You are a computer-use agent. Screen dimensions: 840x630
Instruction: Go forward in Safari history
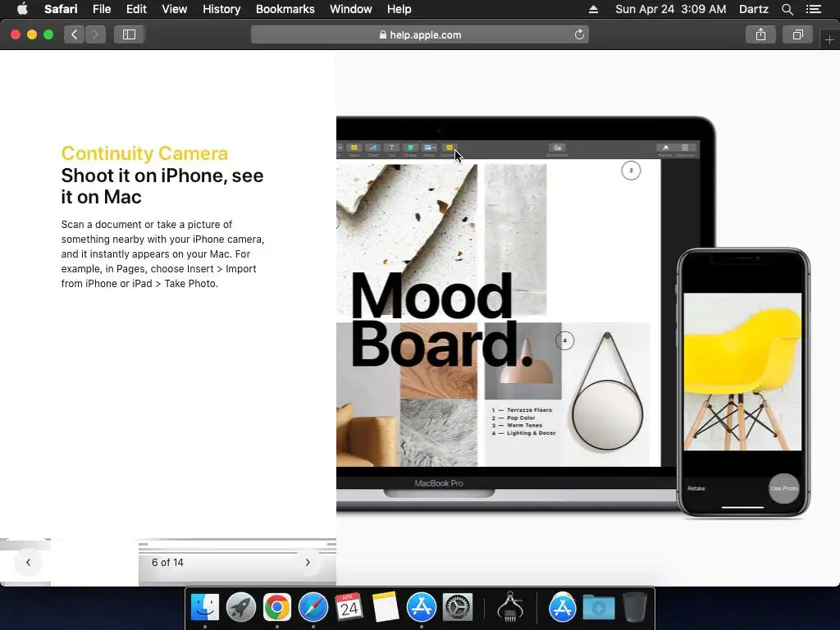click(x=95, y=34)
